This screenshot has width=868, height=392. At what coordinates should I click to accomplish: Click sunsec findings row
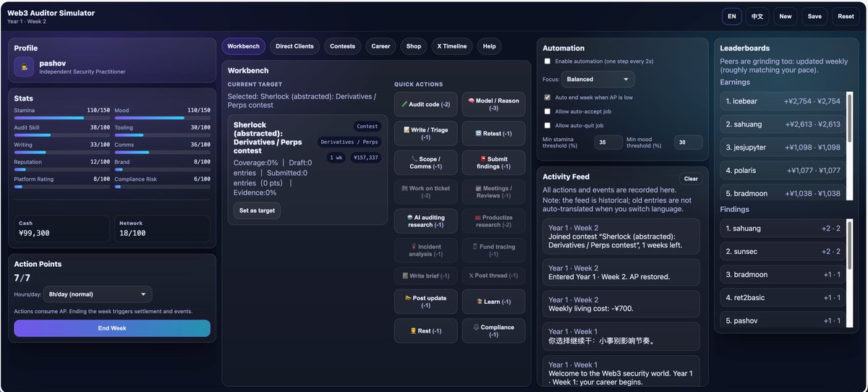pos(783,252)
